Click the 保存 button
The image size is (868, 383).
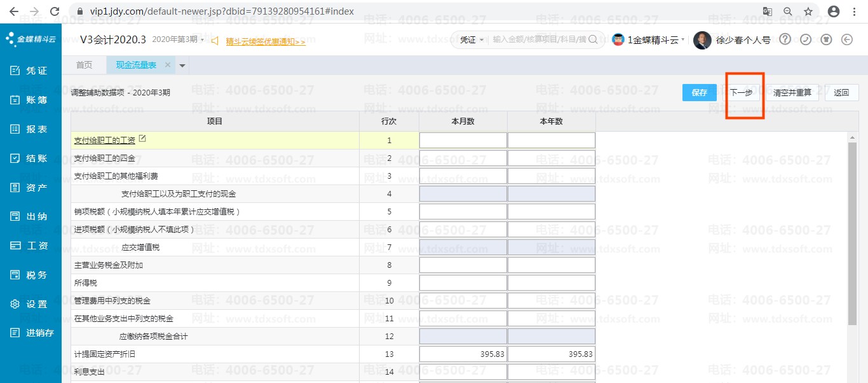click(x=699, y=92)
